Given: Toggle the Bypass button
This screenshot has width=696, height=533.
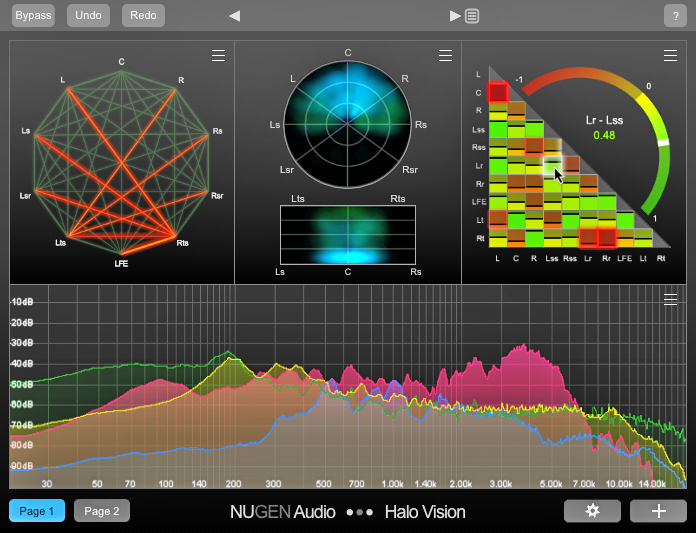Looking at the screenshot, I should point(33,16).
